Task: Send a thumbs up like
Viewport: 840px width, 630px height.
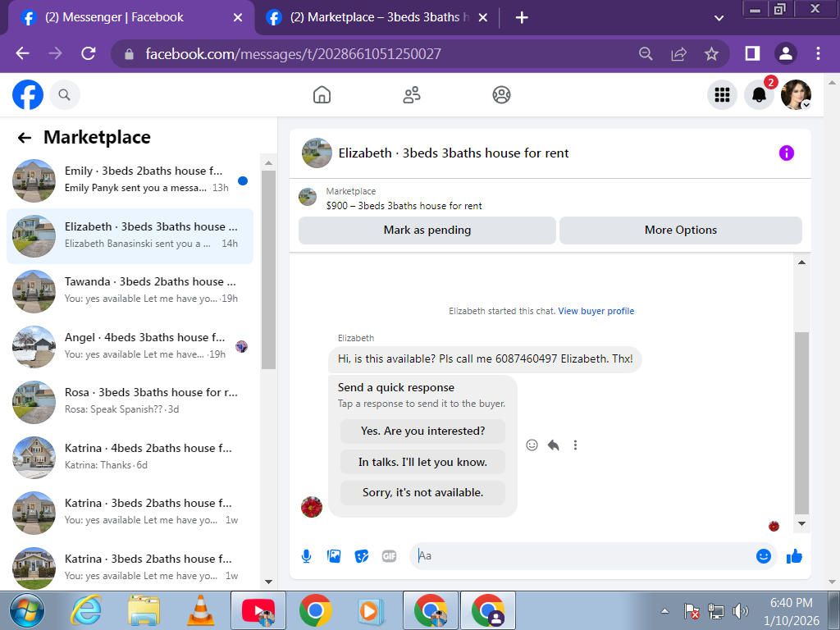Action: pos(794,556)
